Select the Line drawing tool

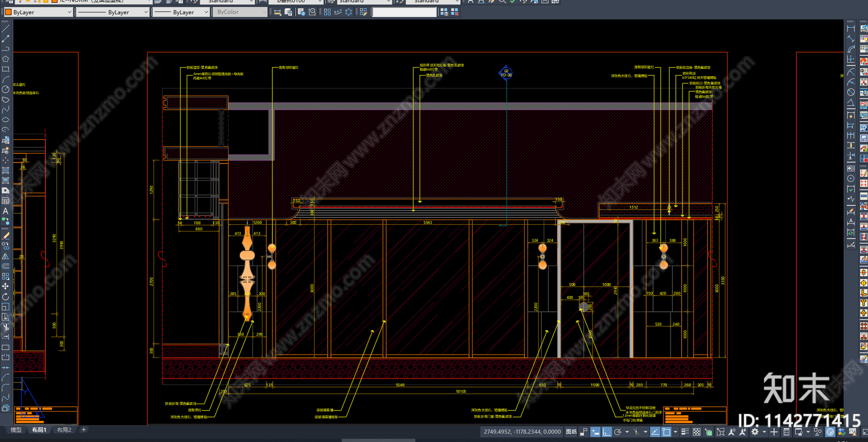[x=5, y=28]
